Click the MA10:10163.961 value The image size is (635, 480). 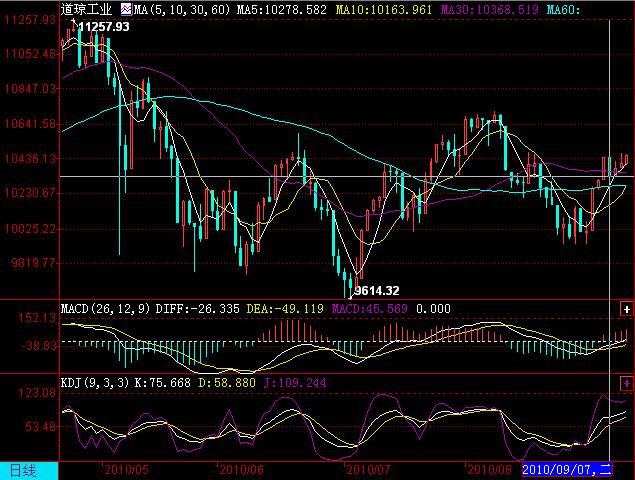pos(384,9)
